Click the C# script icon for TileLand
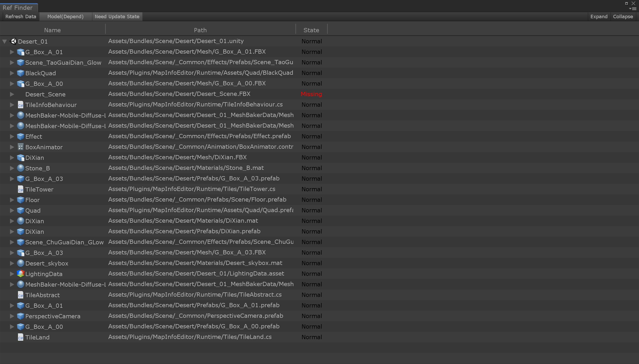 (x=21, y=337)
